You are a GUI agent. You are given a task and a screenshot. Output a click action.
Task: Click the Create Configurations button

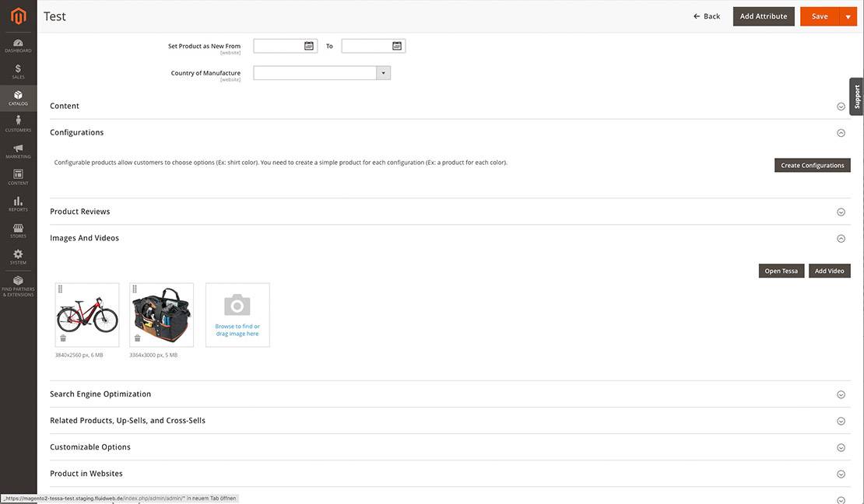(812, 166)
